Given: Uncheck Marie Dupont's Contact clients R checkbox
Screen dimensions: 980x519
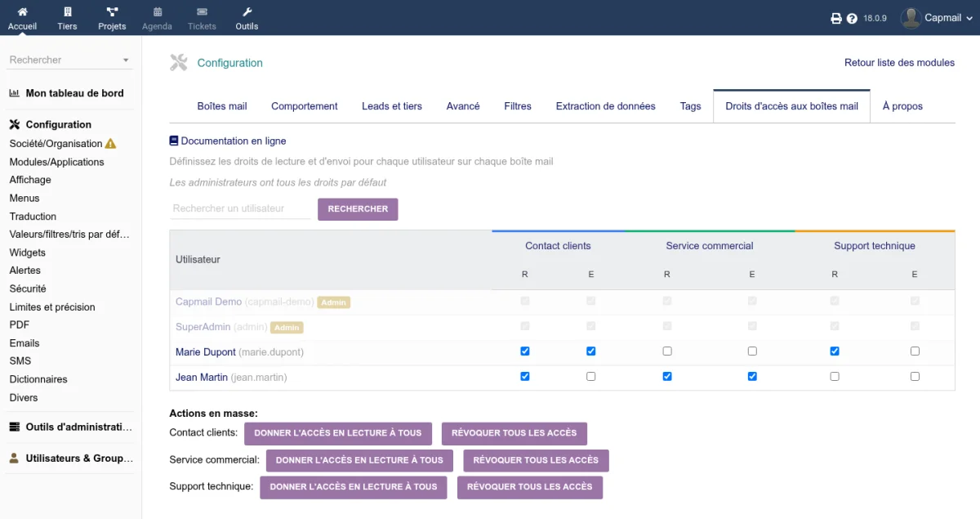Looking at the screenshot, I should 525,351.
